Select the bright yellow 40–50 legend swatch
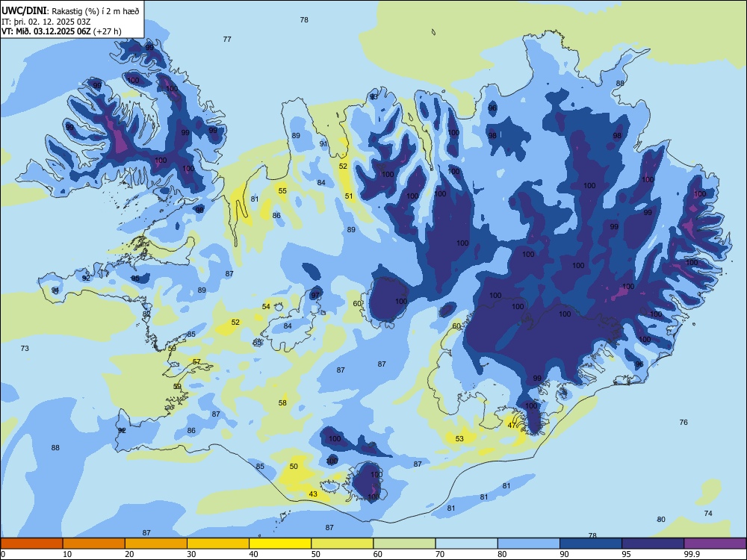This screenshot has width=747, height=560. coord(280,544)
